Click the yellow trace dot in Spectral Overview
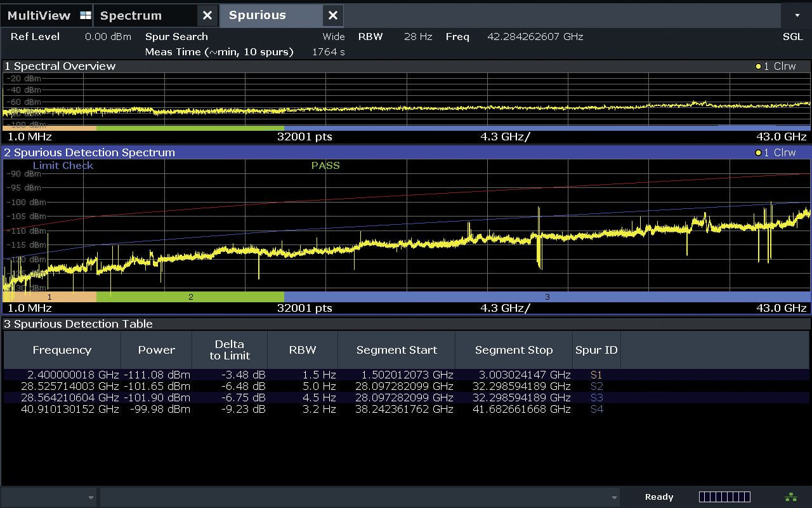This screenshot has height=508, width=812. pyautogui.click(x=757, y=67)
